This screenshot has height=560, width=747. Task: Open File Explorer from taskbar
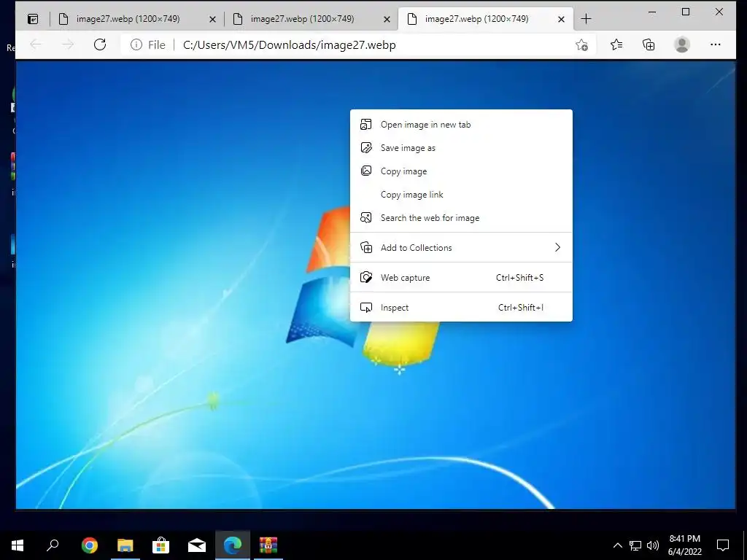125,545
